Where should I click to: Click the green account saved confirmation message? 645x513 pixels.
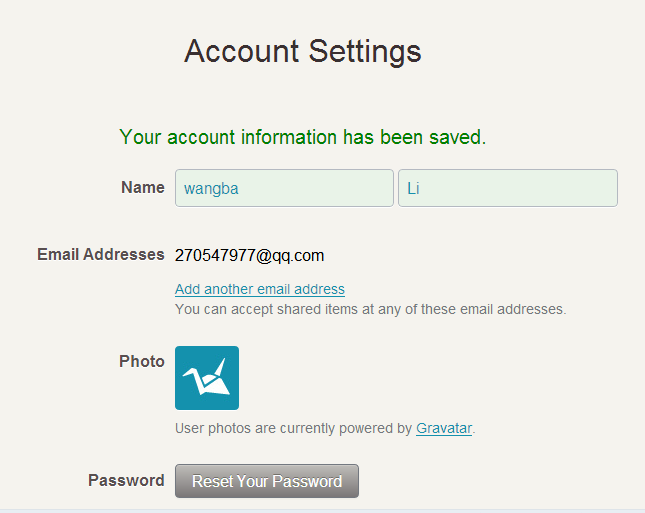tap(302, 137)
